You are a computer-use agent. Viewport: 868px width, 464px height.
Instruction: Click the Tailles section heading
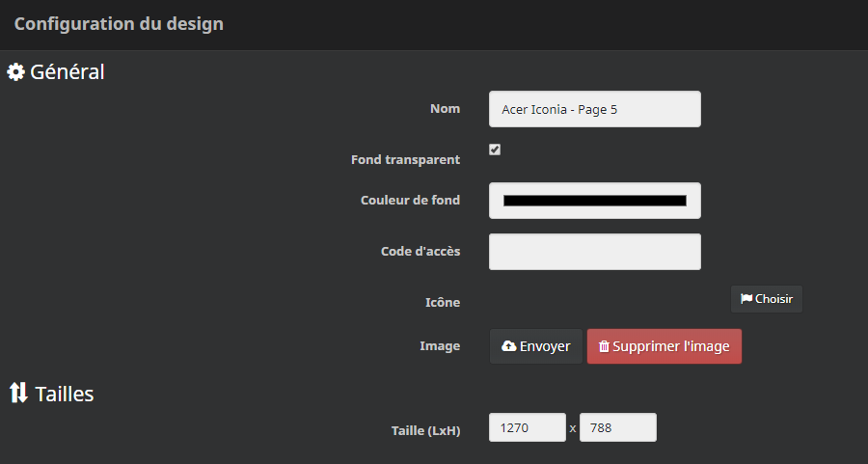65,394
